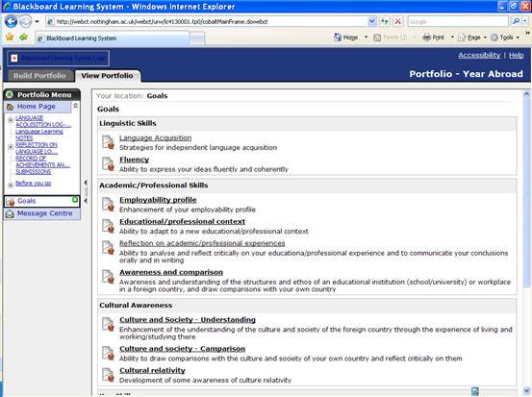Open the Cultural relativity goal link

pyautogui.click(x=152, y=370)
